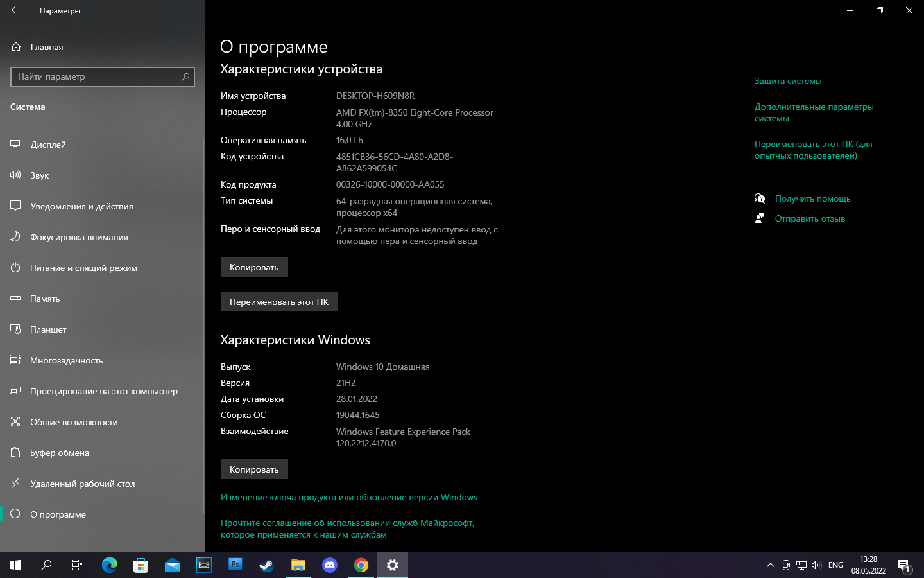Open Защита системы link
Viewport: 924px width, 578px height.
coord(788,82)
